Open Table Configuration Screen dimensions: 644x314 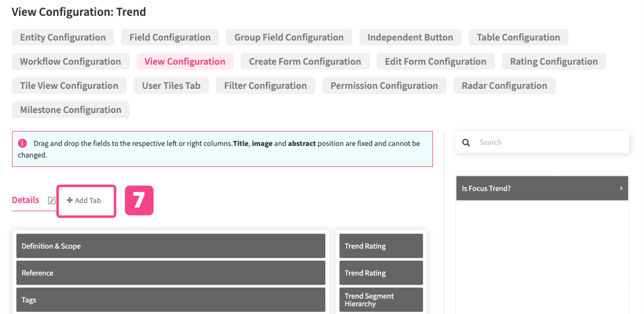[518, 37]
